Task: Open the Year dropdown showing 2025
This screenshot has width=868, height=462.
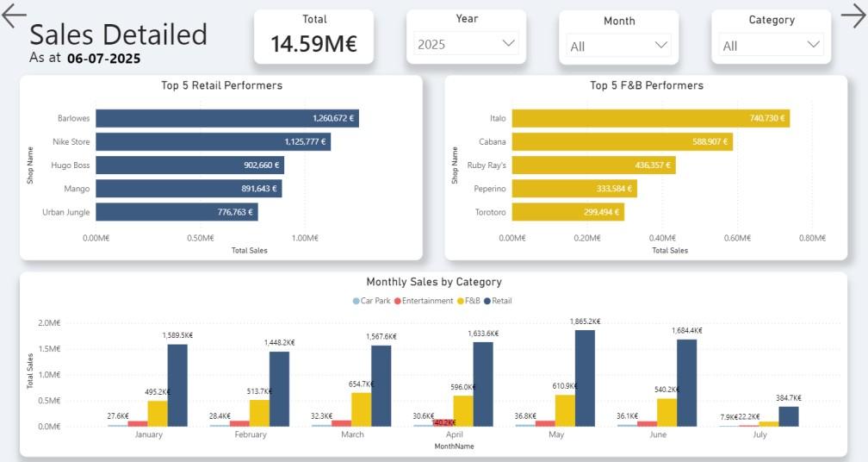Action: click(466, 43)
